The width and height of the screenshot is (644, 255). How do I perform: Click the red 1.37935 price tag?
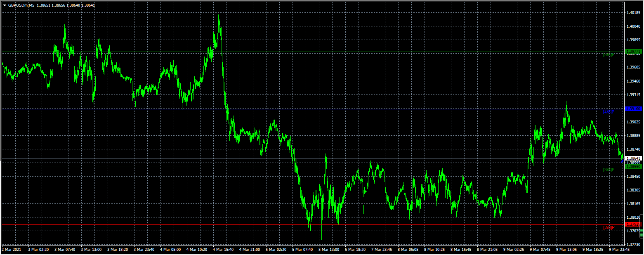[x=634, y=224]
